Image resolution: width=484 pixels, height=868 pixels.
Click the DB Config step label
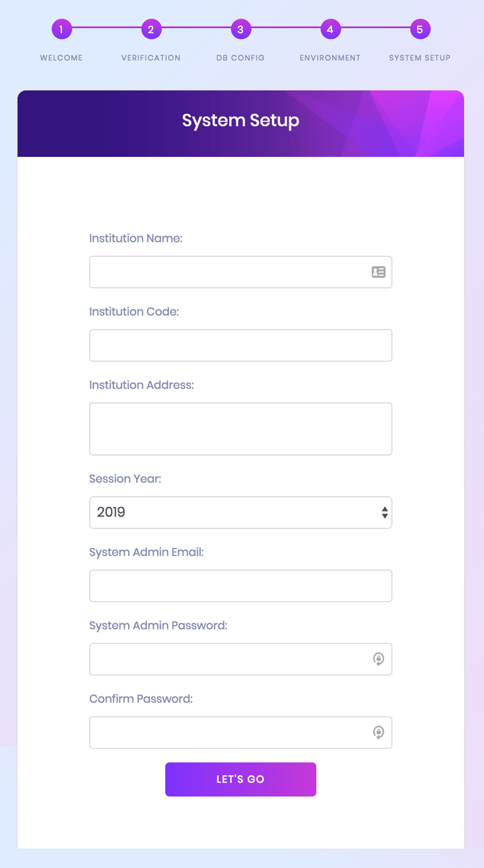240,58
